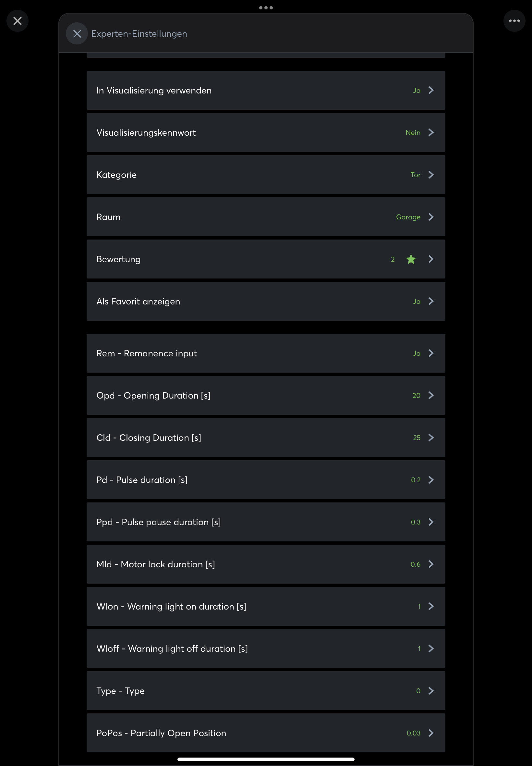Open the Visualisierungskennwort chevron
The width and height of the screenshot is (532, 766).
[x=431, y=132]
